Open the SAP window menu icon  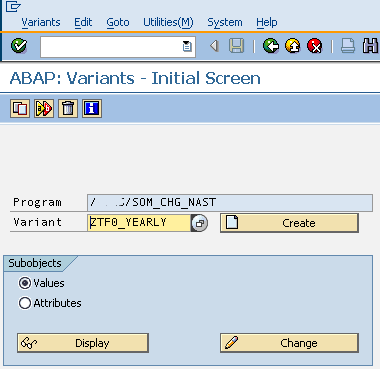(13, 7)
